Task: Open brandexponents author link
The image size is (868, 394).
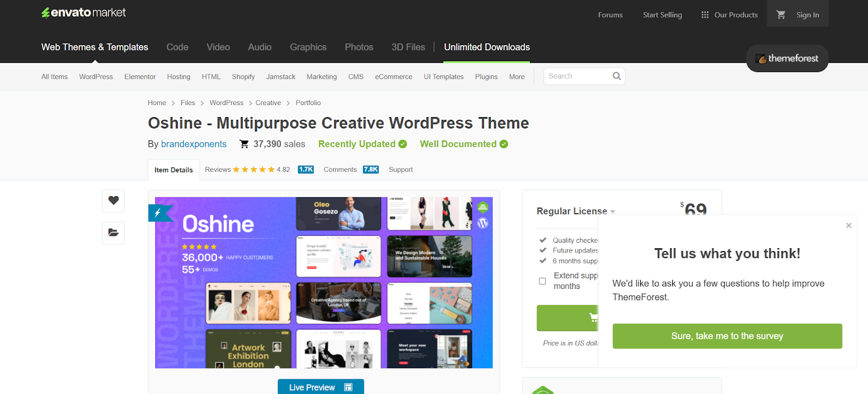Action: tap(194, 144)
